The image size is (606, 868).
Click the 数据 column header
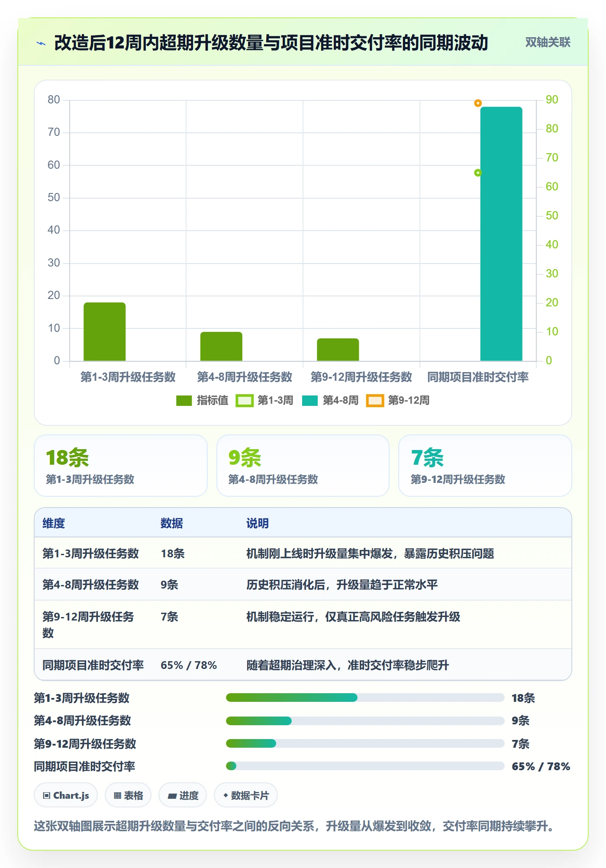(172, 524)
